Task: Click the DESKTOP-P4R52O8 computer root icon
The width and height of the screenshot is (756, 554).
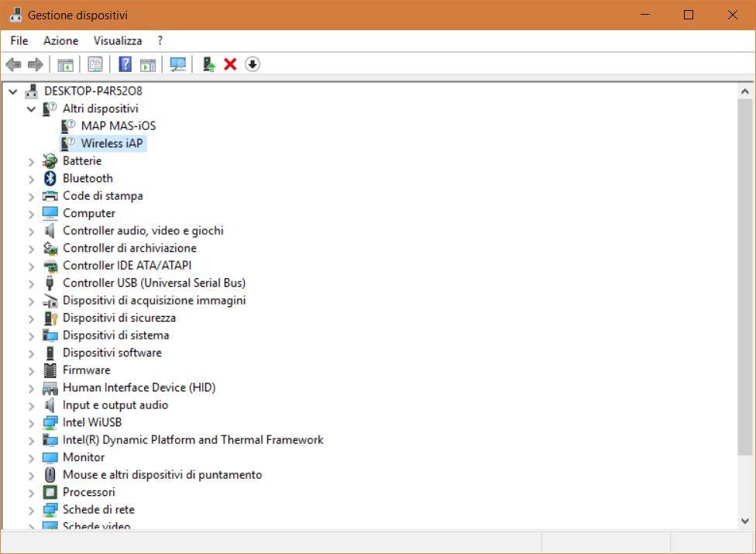Action: point(32,91)
